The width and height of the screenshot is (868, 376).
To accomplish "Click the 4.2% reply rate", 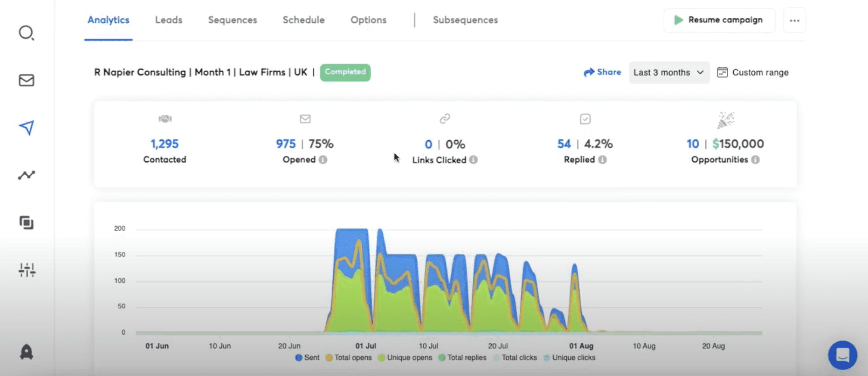I will tap(598, 144).
